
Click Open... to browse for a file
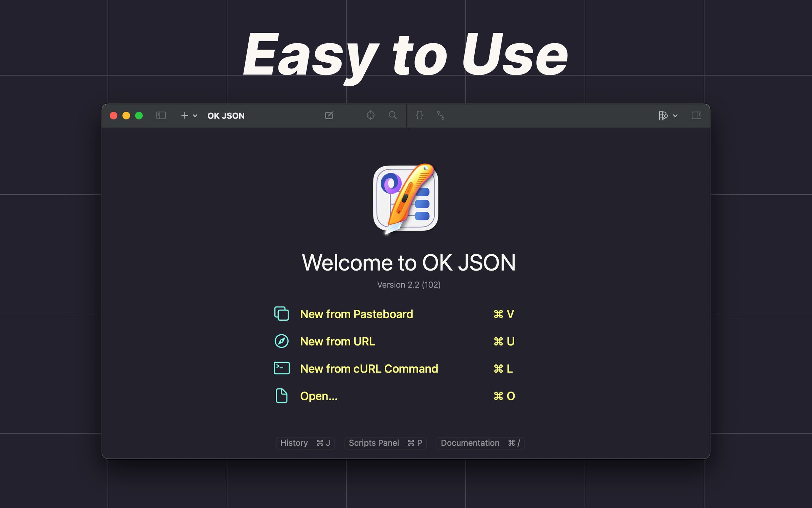point(318,396)
